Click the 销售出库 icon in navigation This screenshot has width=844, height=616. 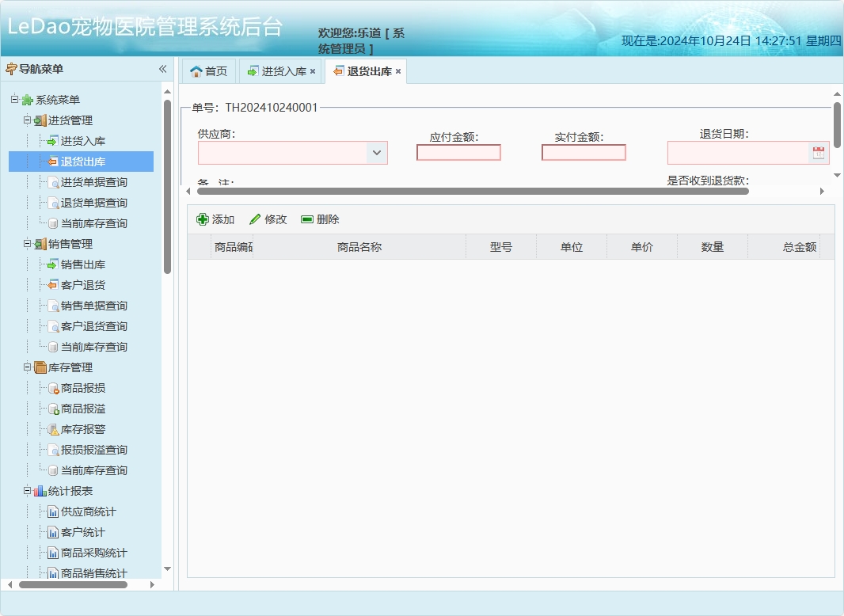[51, 264]
